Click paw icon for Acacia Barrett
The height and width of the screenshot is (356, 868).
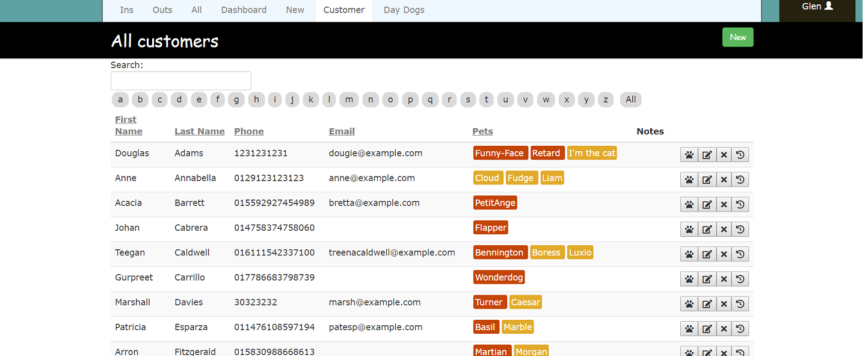(x=689, y=204)
